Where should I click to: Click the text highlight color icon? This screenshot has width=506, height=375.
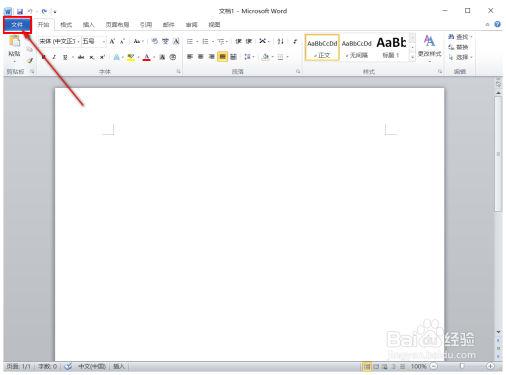[131, 57]
